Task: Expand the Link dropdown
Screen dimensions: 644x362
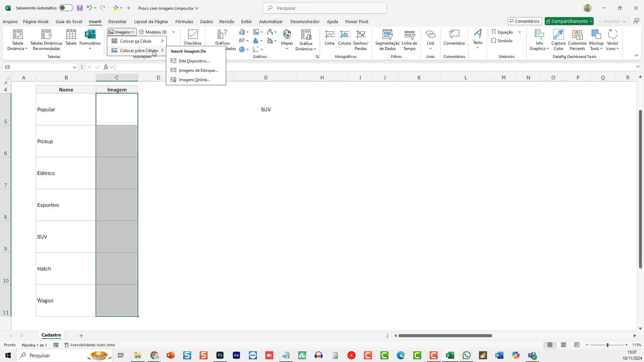Action: [431, 40]
